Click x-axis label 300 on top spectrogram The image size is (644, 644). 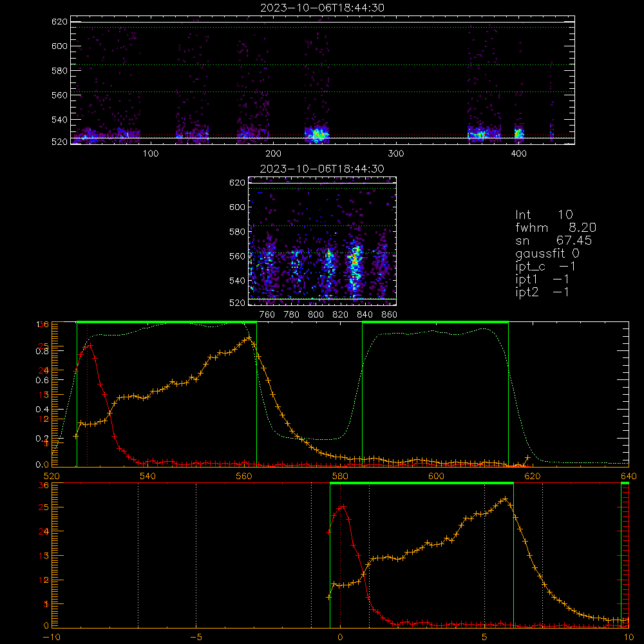click(396, 154)
